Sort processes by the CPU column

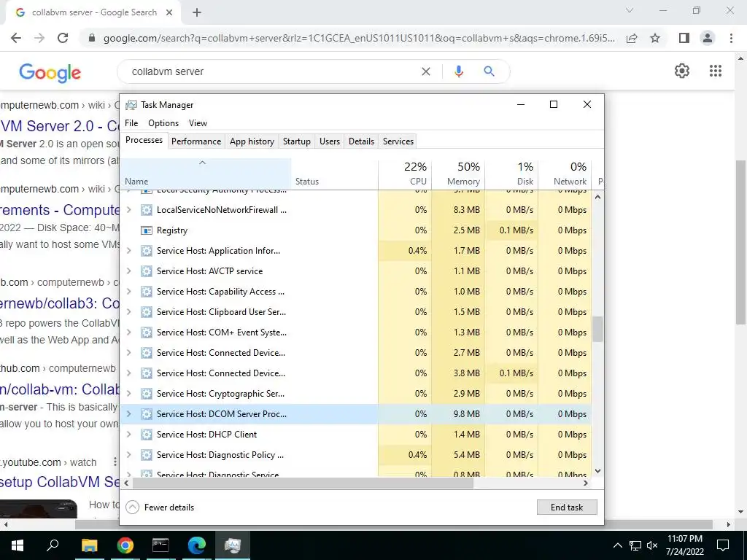(x=406, y=174)
